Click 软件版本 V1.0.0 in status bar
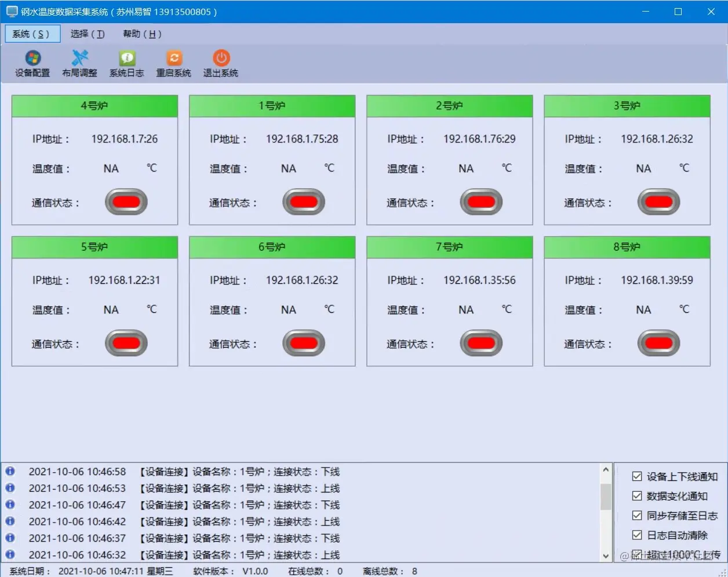This screenshot has width=728, height=577. (231, 571)
